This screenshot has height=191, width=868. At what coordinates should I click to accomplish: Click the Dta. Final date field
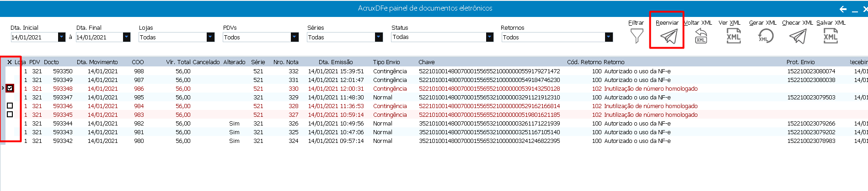(99, 37)
